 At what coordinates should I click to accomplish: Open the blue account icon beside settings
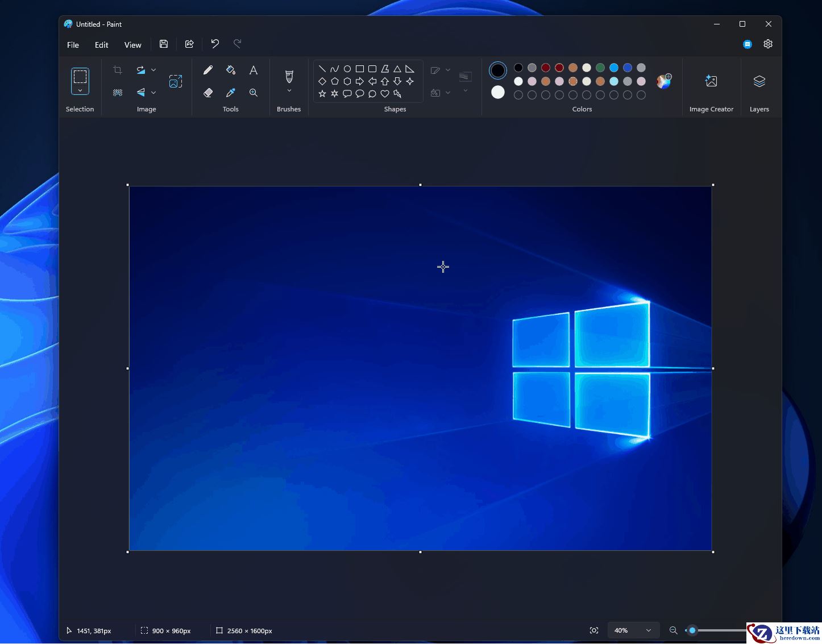[748, 44]
